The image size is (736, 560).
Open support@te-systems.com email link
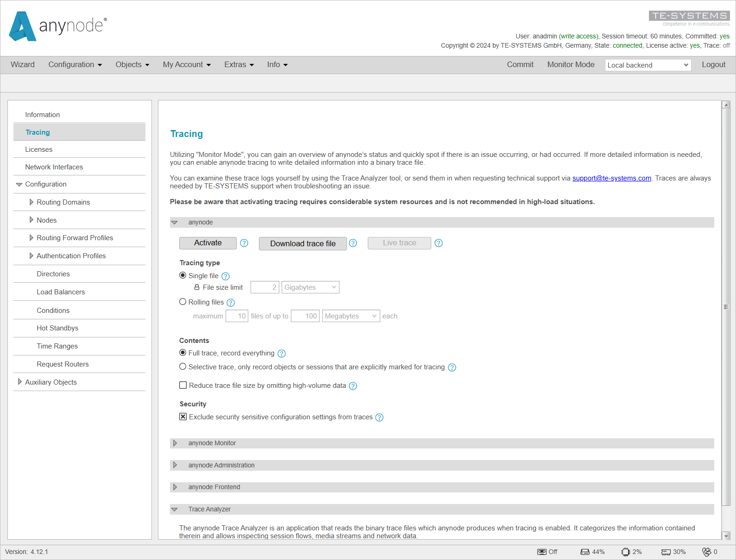point(611,178)
